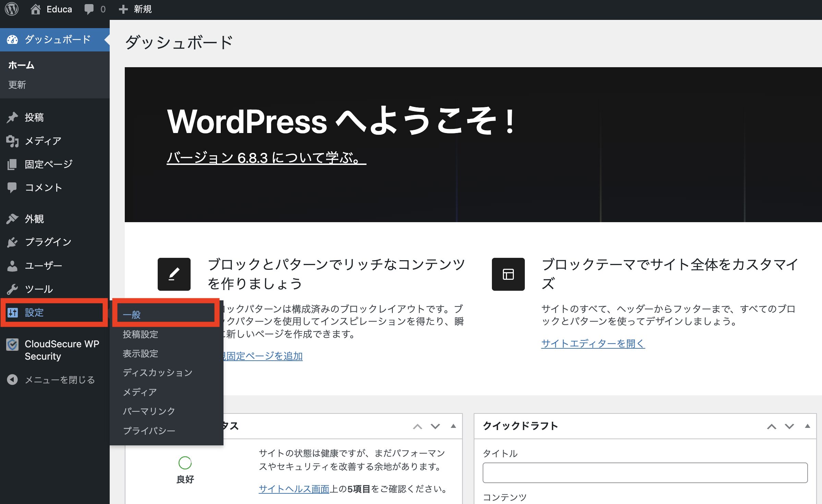Image resolution: width=822 pixels, height=504 pixels.
Task: Click the WordPress logo in the admin bar
Action: pos(11,9)
